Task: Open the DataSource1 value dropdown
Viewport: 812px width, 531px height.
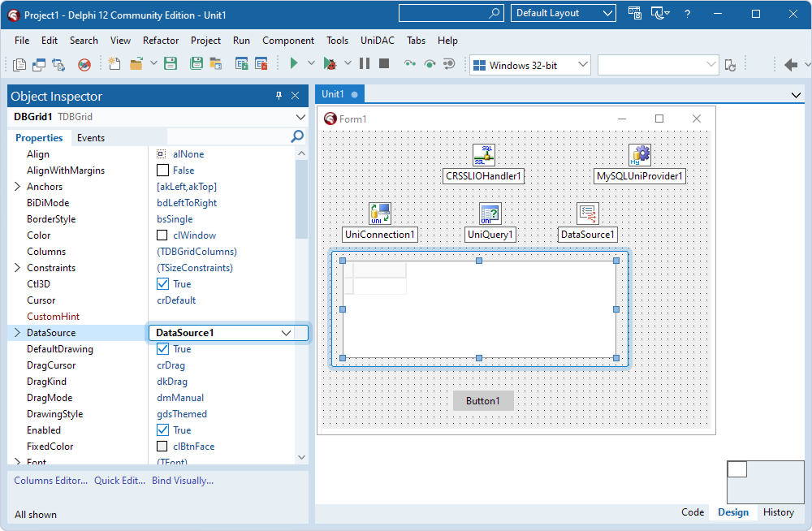Action: (x=286, y=333)
